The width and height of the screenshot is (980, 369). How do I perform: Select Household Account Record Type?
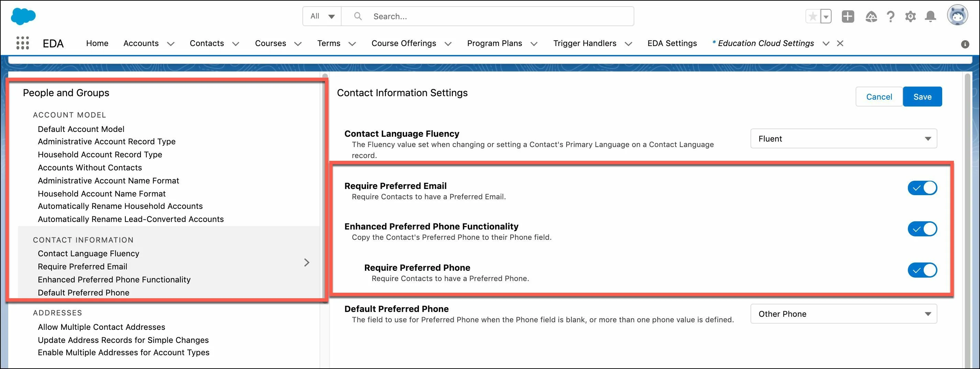coord(100,155)
